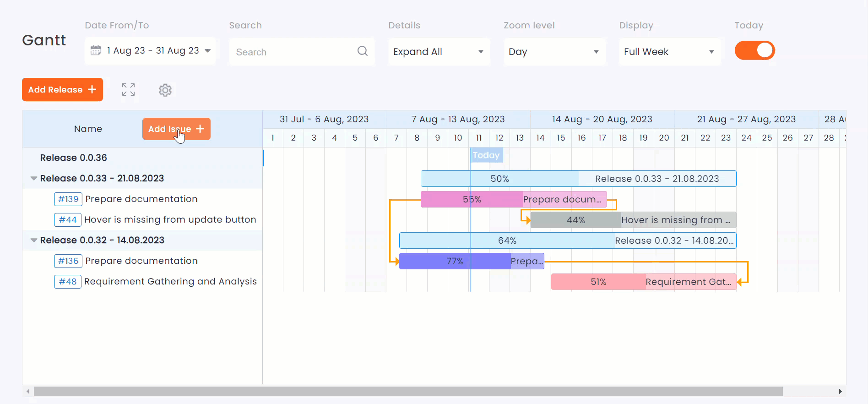Open the Display Full Week dropdown

669,52
